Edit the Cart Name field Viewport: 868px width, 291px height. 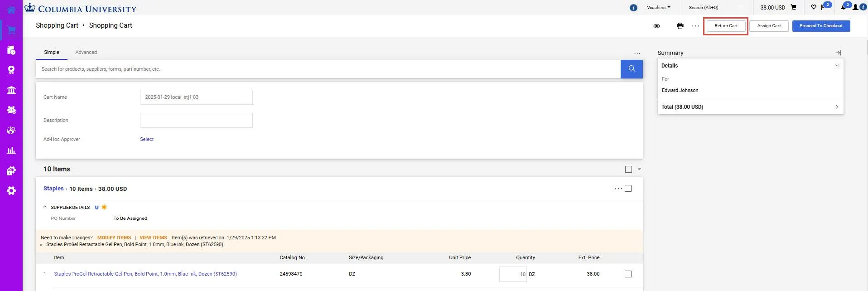(x=196, y=97)
